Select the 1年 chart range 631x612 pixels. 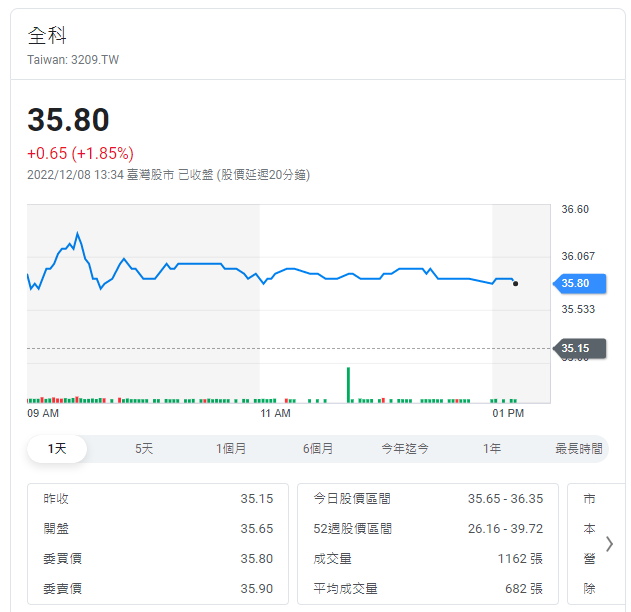click(492, 449)
